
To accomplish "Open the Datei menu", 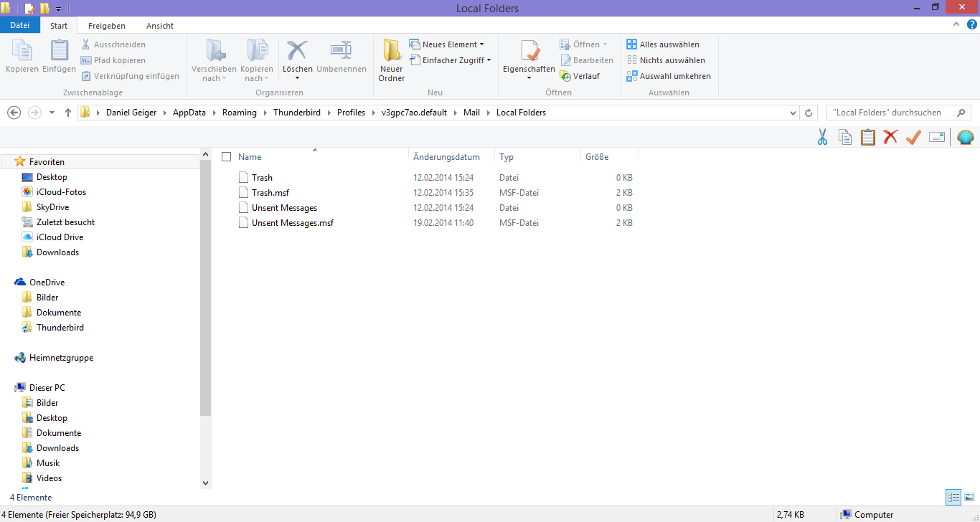I will click(20, 26).
